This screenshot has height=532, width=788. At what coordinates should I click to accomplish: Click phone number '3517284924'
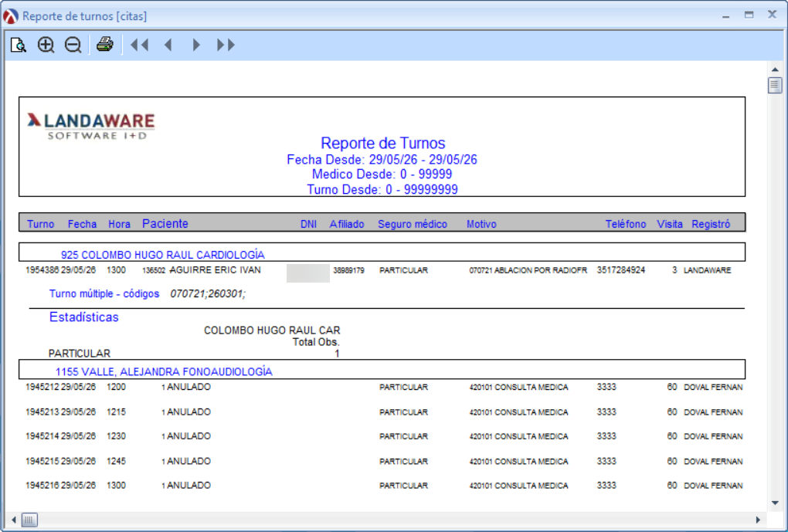coord(621,270)
